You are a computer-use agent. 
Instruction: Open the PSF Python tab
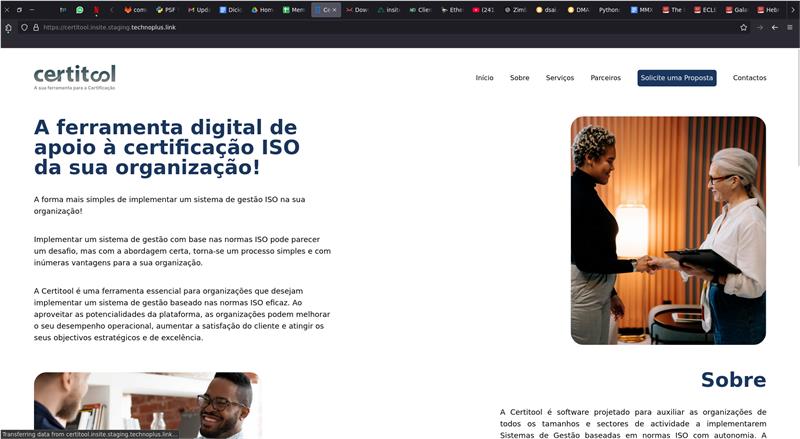tap(166, 10)
